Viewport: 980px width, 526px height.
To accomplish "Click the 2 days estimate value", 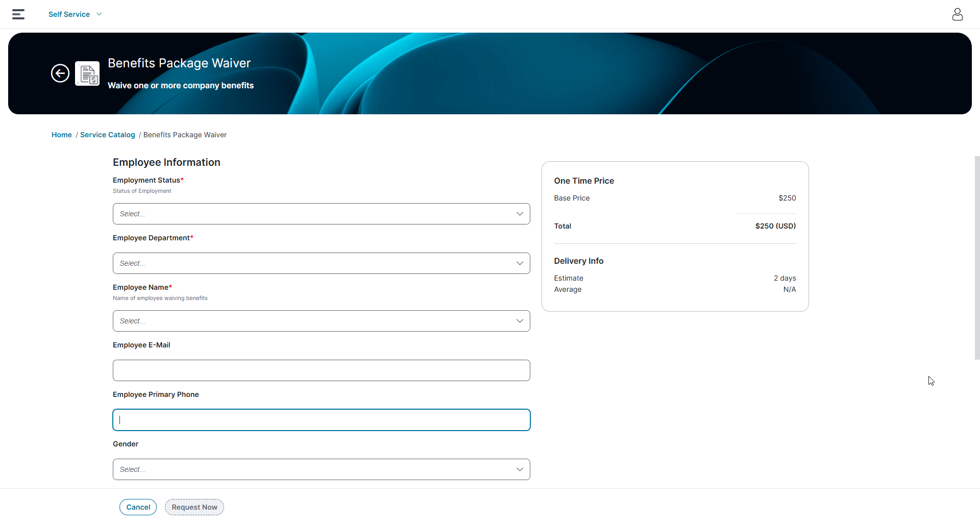I will [x=785, y=278].
